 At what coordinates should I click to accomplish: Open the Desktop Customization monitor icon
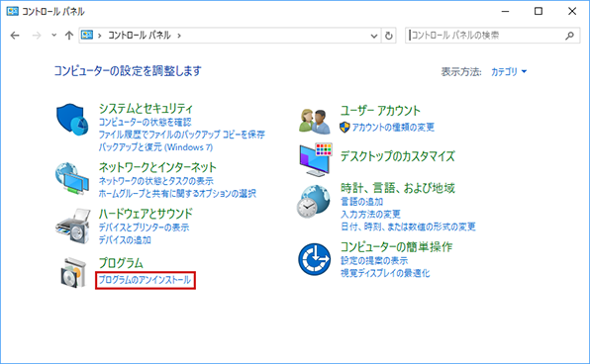(x=316, y=160)
